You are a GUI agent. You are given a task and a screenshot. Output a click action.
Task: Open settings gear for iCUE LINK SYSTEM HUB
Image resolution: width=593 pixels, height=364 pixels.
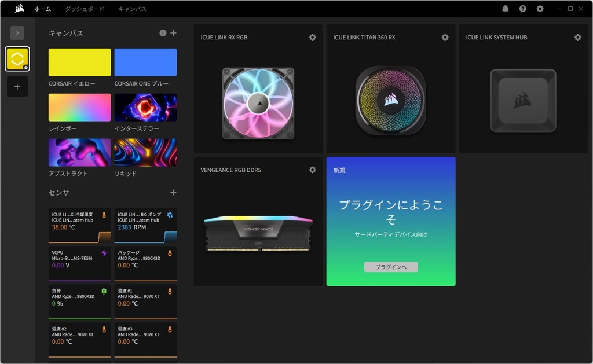point(577,38)
